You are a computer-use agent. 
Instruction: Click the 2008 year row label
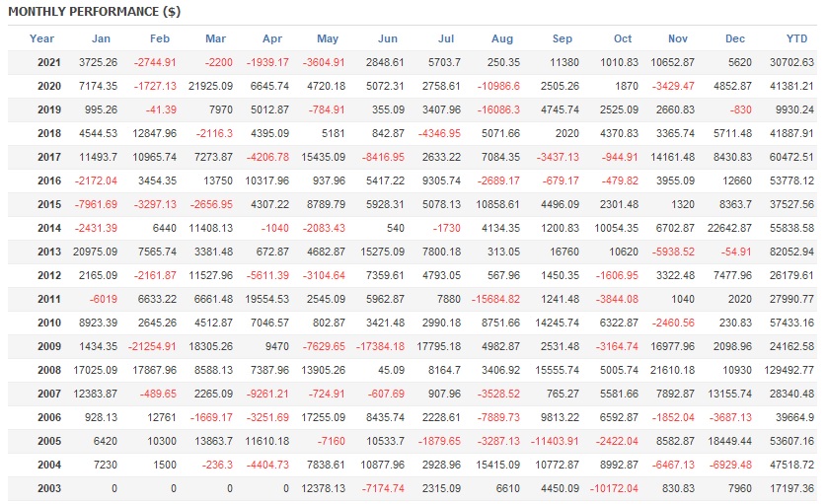48,370
